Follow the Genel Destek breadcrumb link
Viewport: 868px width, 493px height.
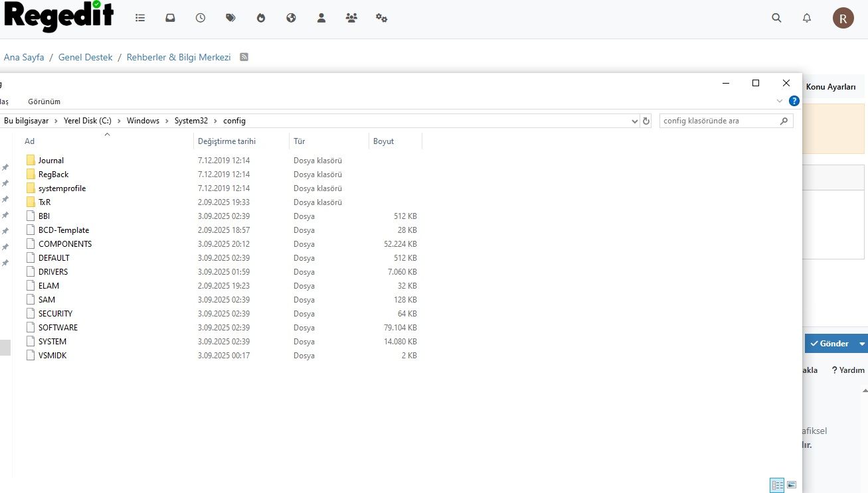click(x=86, y=57)
